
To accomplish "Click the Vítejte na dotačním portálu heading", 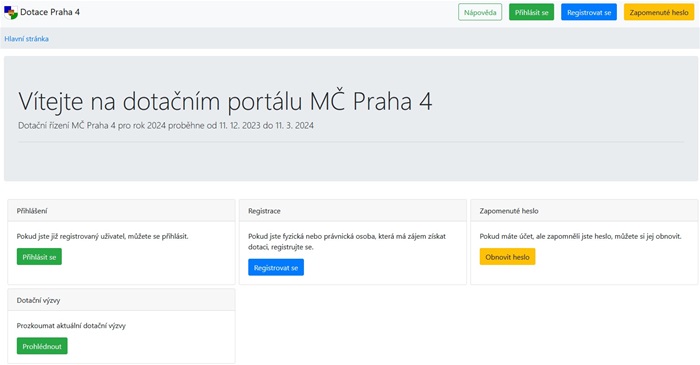I will pos(225,101).
